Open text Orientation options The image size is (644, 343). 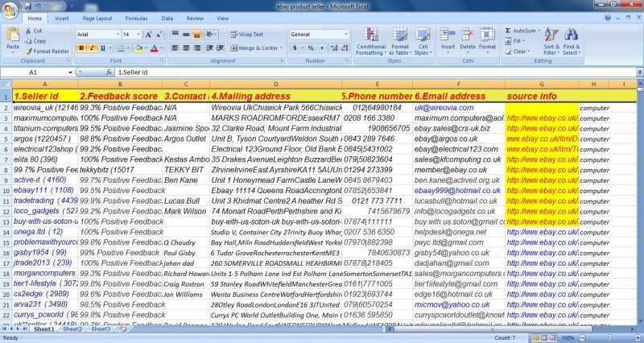pyautogui.click(x=211, y=35)
